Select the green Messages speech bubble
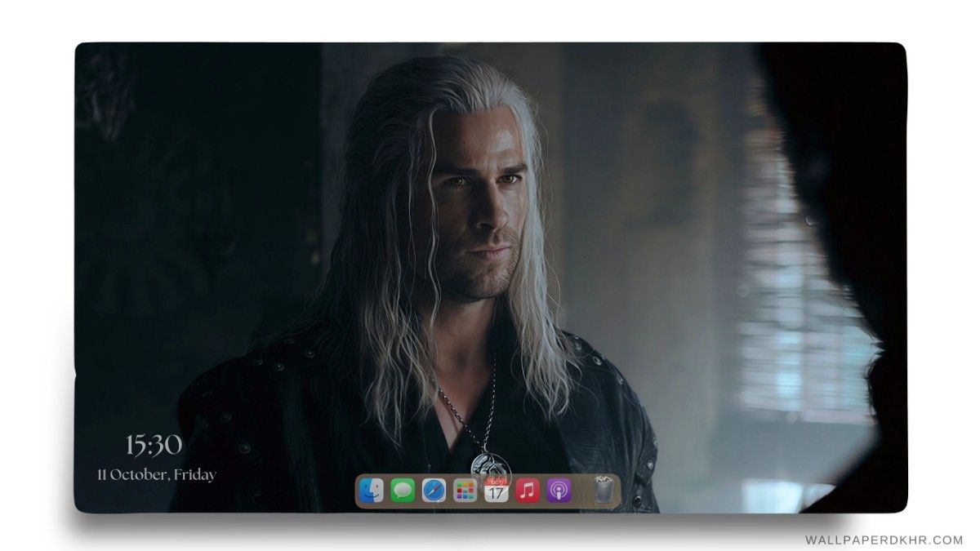 click(402, 490)
